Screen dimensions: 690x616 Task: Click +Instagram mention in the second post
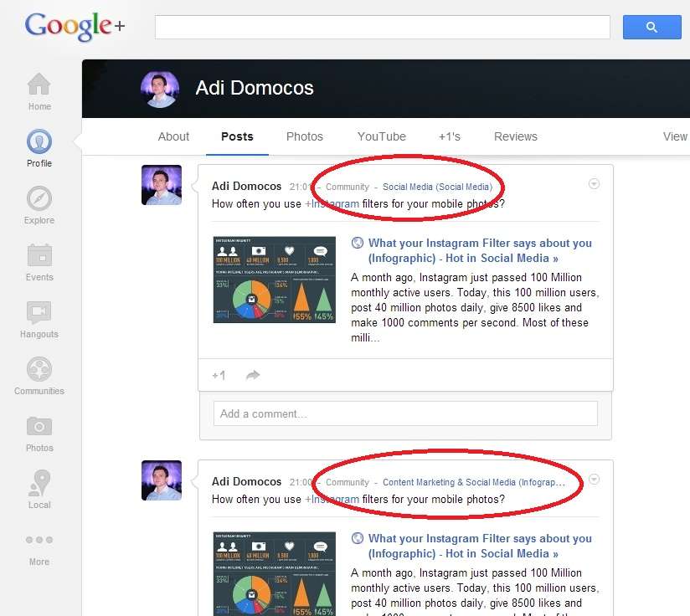point(332,500)
